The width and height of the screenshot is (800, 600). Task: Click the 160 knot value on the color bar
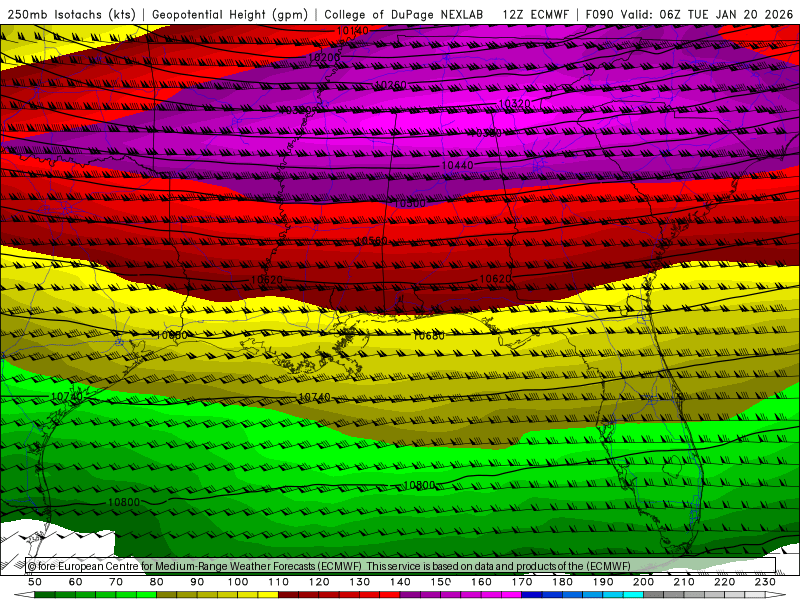coord(482,582)
